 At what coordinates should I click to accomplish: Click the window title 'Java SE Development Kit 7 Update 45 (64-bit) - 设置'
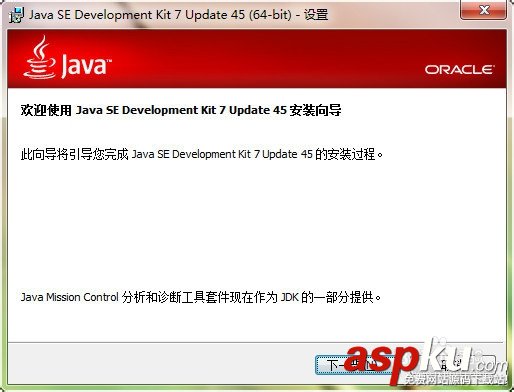point(178,15)
